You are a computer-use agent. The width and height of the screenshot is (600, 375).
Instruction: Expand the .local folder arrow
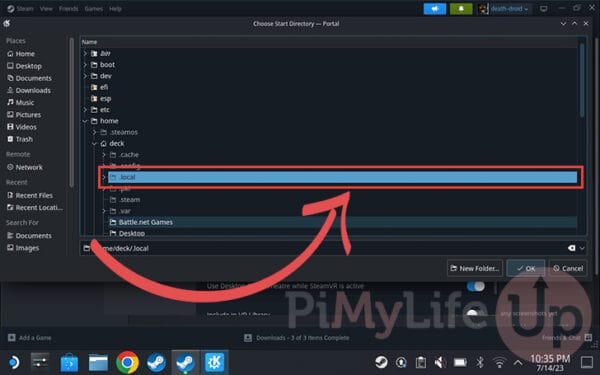coord(104,178)
